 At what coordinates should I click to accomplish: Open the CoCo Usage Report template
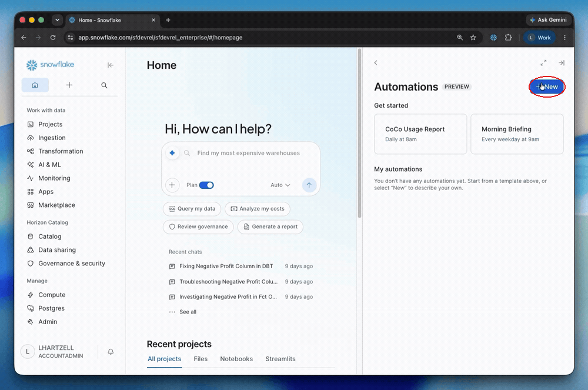pos(420,134)
